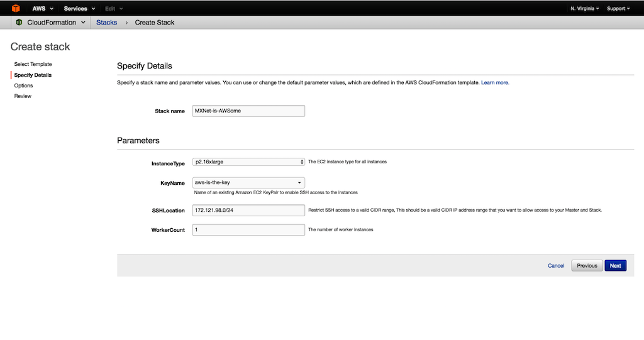Click the green CloudFormation service icon

click(x=19, y=22)
